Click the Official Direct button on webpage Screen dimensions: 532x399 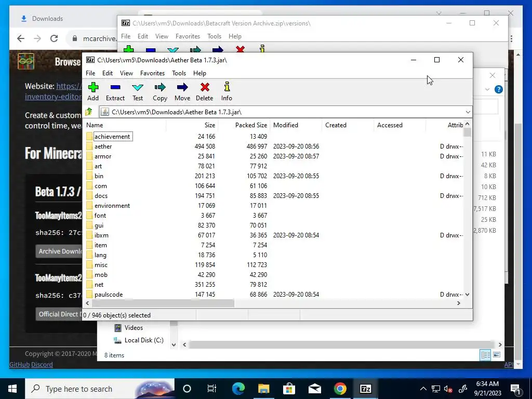(59, 314)
